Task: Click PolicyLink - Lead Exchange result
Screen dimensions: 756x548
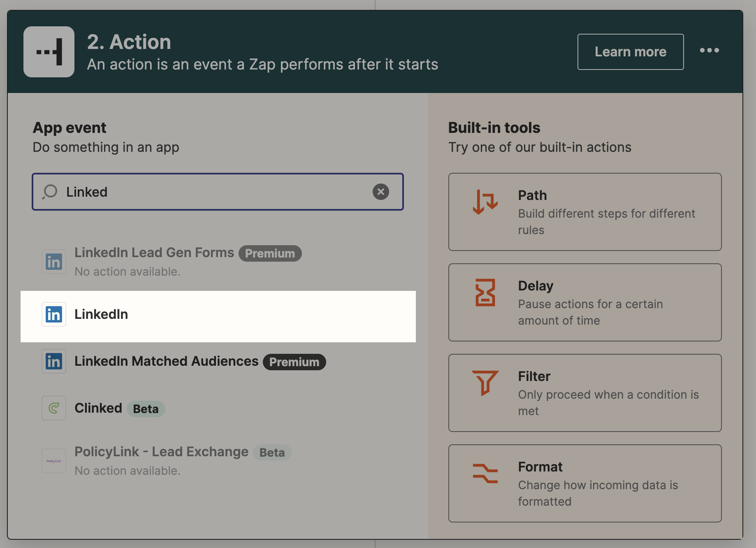Action: tap(218, 461)
